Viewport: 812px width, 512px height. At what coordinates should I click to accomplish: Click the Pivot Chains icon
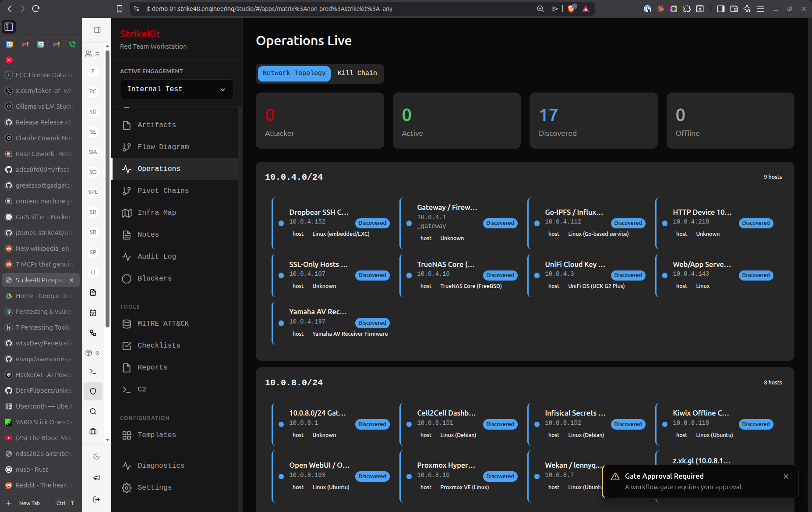(x=127, y=191)
